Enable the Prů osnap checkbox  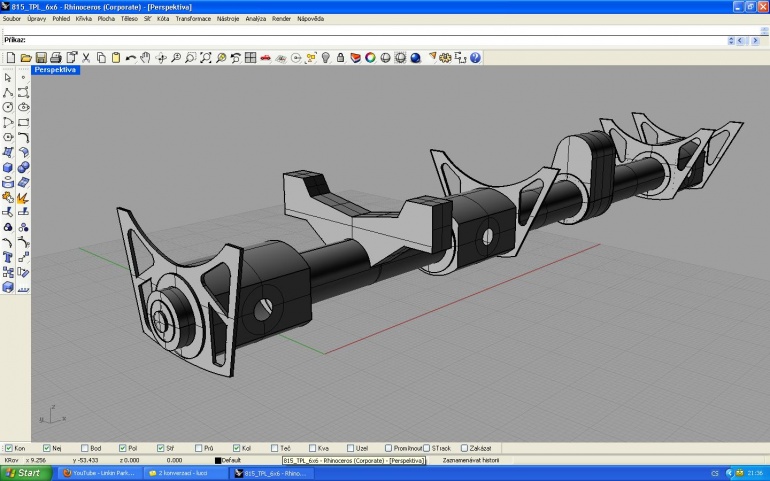[198, 448]
